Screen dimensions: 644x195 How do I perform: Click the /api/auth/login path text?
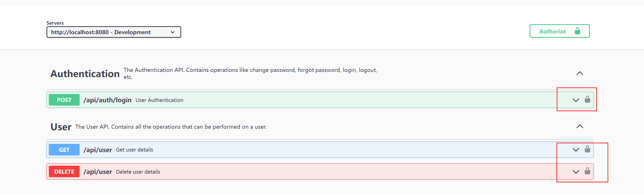click(107, 100)
